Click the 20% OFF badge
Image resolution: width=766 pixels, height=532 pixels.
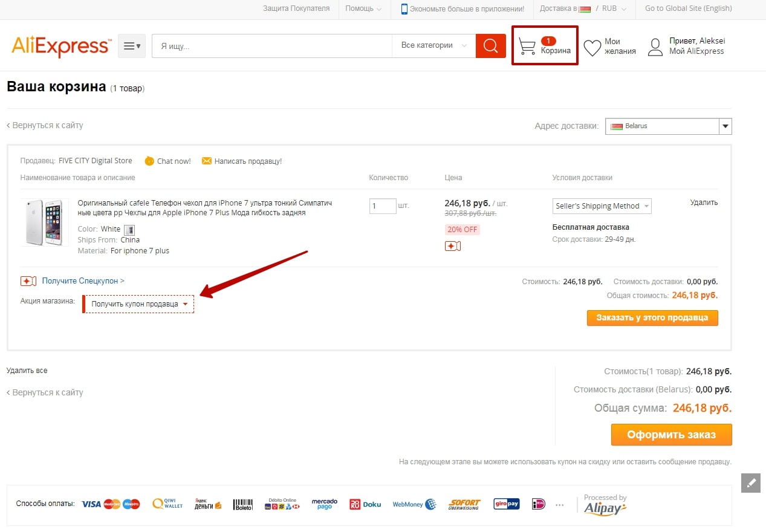click(462, 230)
